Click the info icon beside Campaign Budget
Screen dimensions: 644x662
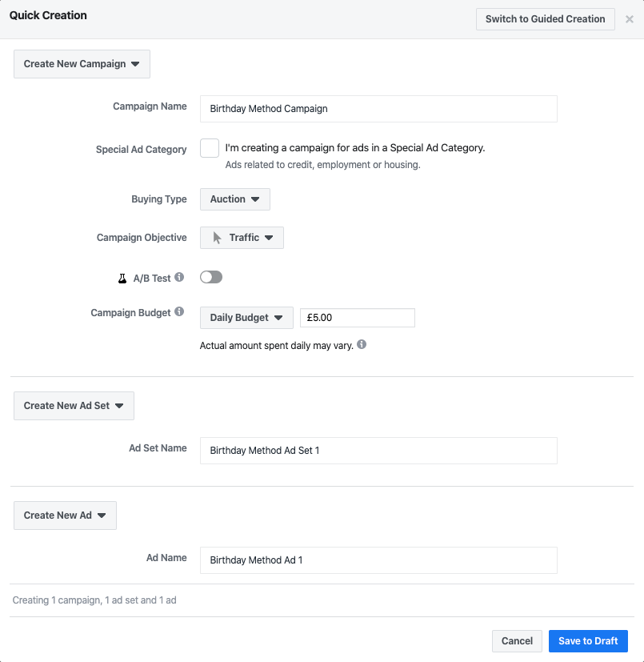179,312
